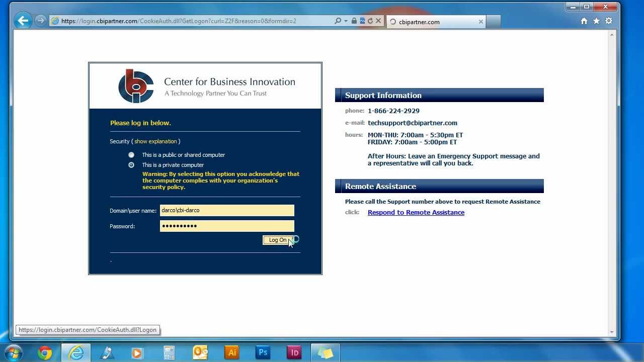Open the phone dialer taskbar icon
This screenshot has width=644, height=362.
pyautogui.click(x=107, y=353)
